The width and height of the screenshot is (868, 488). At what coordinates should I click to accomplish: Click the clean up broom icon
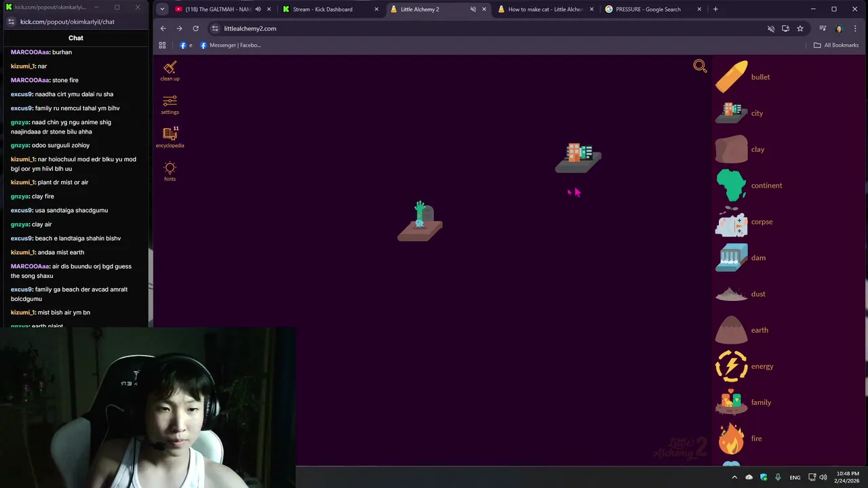pos(170,67)
